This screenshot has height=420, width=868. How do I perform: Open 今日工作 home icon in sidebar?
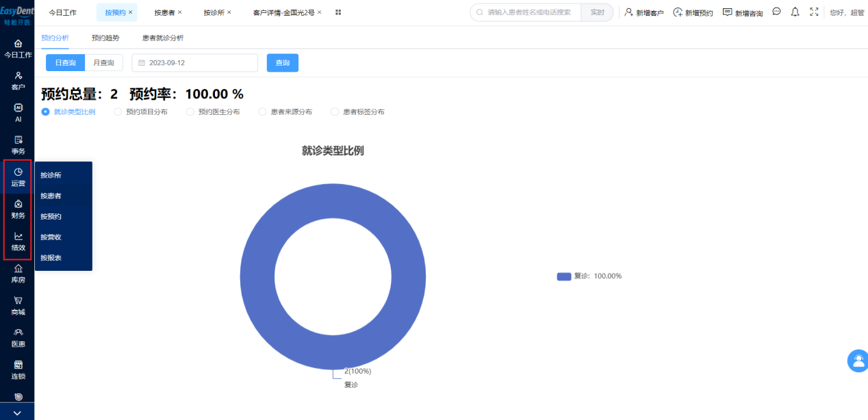click(18, 43)
